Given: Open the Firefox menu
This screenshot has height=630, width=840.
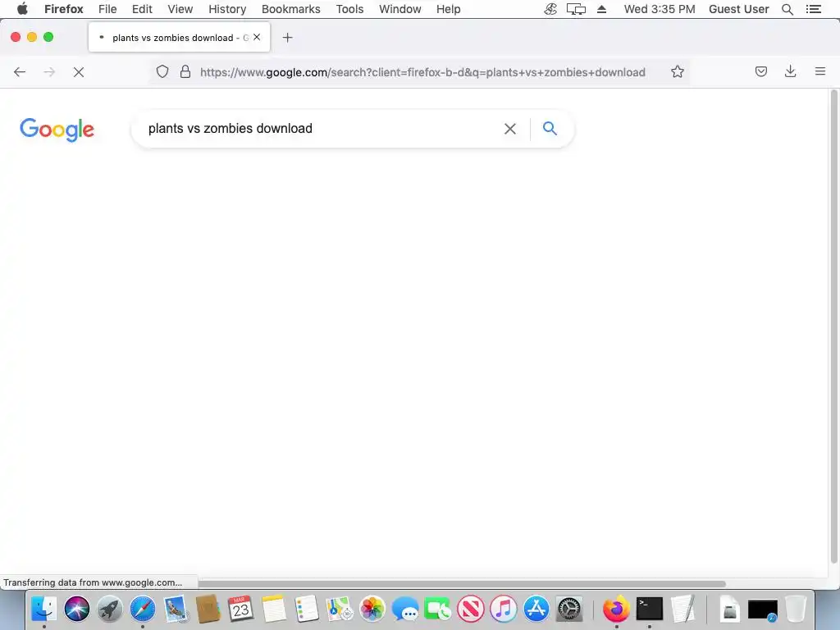Looking at the screenshot, I should pyautogui.click(x=64, y=9).
